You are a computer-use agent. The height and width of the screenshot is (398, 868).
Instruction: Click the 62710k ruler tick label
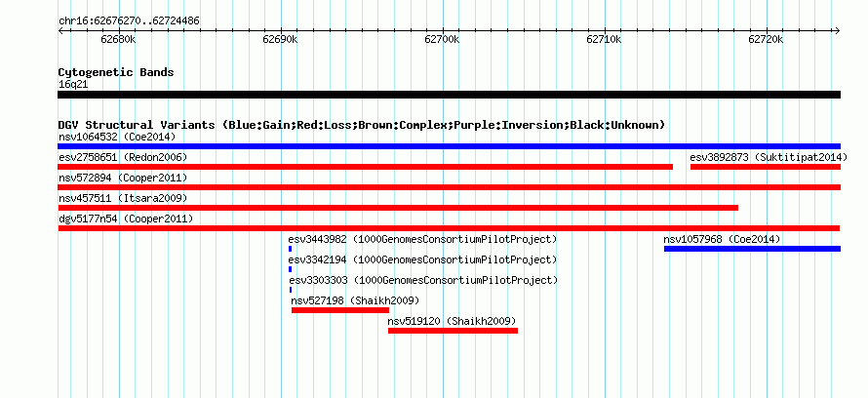604,39
